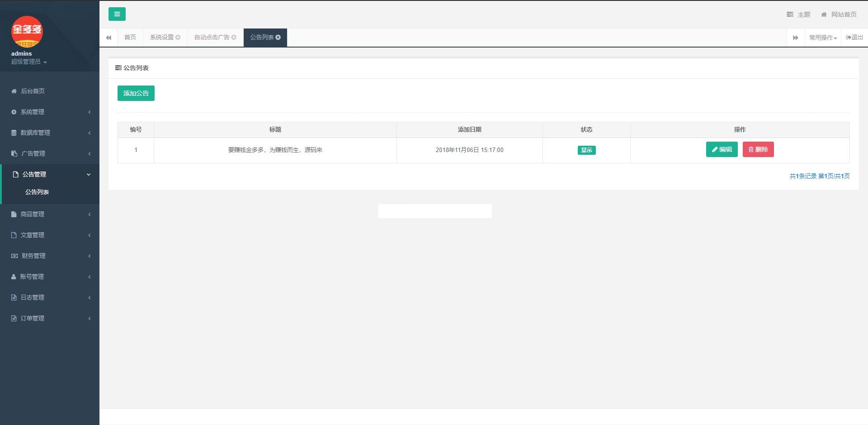The image size is (868, 425).
Task: Click the tab scroll-left double arrow
Action: (108, 38)
